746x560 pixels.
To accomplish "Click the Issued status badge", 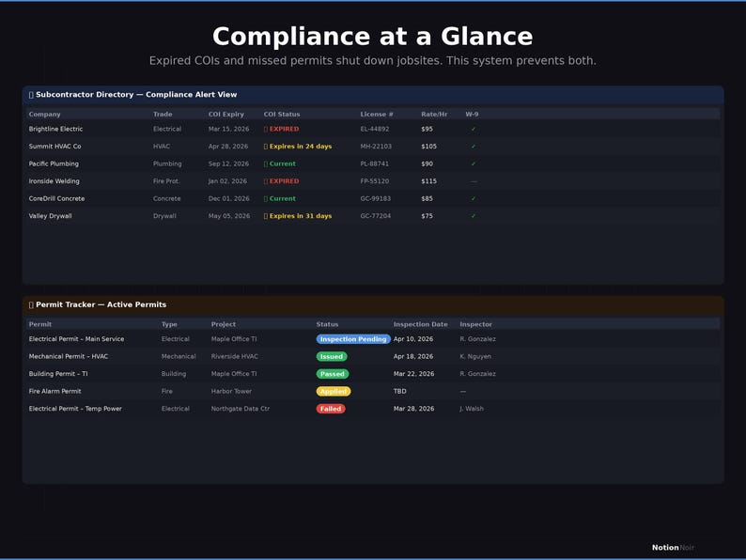I will (332, 357).
